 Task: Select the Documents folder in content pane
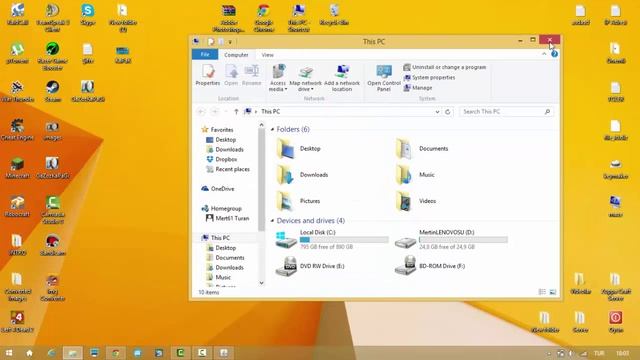pyautogui.click(x=422, y=149)
